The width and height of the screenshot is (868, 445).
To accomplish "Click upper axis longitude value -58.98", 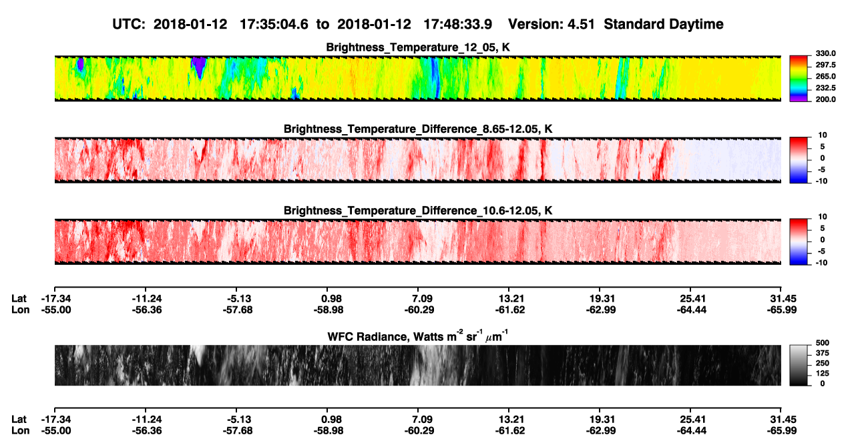I will [329, 310].
